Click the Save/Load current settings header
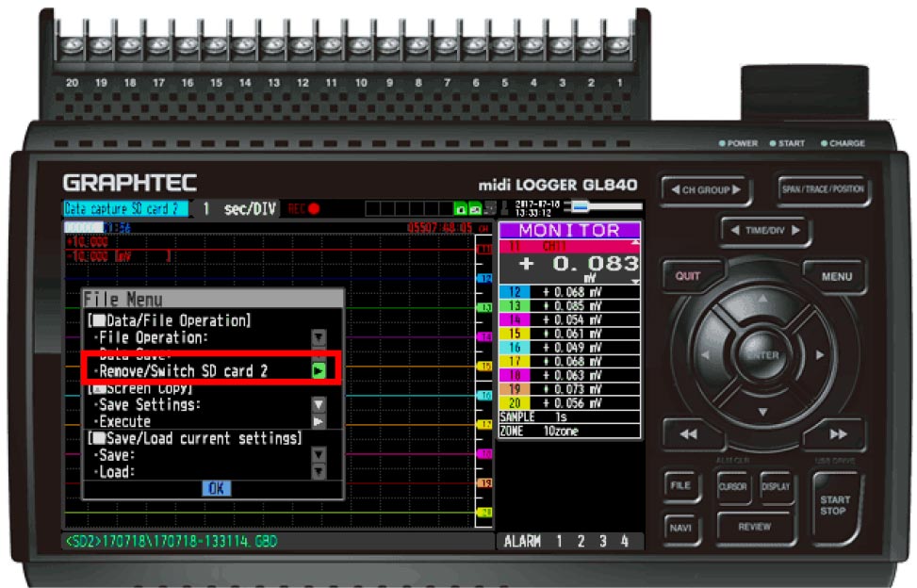917x588 pixels. tap(195, 438)
